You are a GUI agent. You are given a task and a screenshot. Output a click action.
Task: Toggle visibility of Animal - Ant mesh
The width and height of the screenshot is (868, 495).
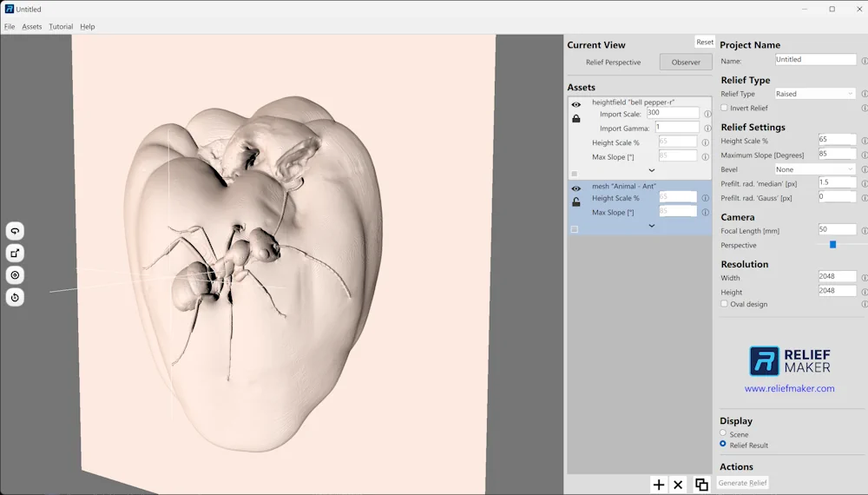tap(575, 188)
